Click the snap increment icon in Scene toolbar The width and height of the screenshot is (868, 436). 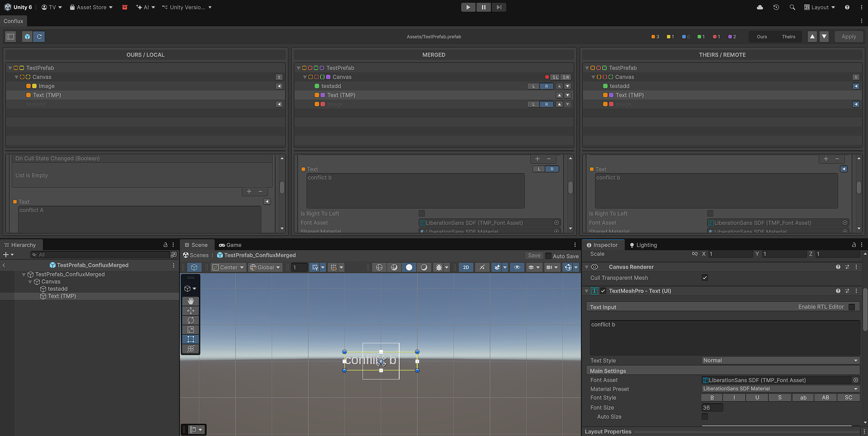(334, 267)
